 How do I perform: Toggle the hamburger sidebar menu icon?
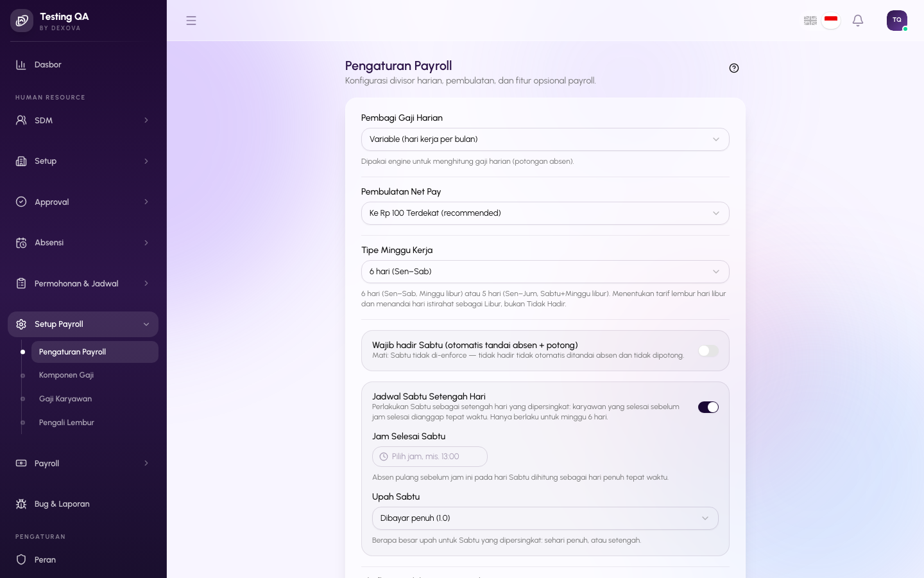pos(191,21)
